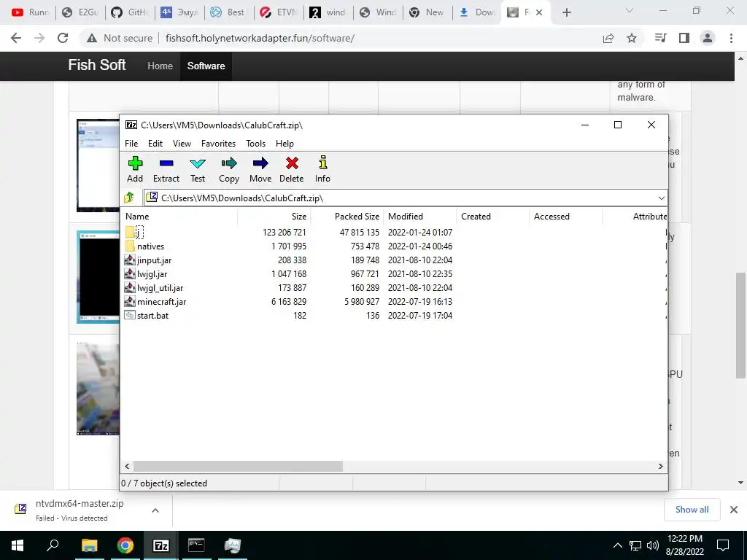Click the Fish Soft brand link

point(97,65)
